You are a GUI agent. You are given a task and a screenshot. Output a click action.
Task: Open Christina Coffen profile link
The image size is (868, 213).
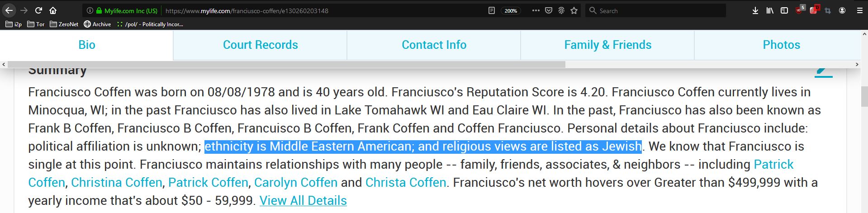117,182
